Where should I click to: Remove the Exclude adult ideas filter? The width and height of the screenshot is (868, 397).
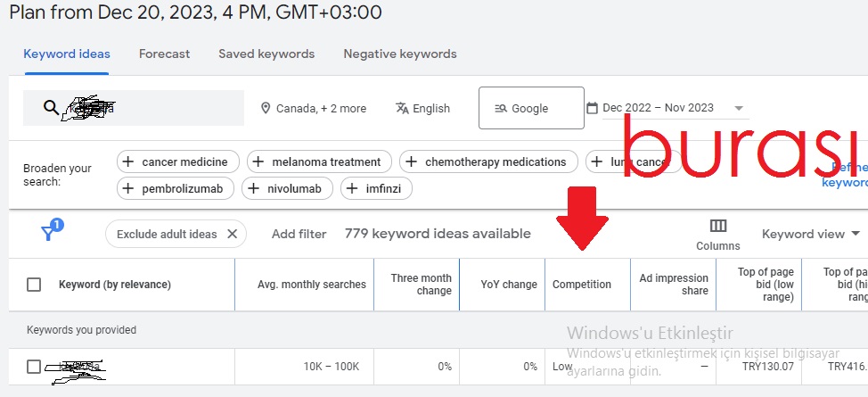pyautogui.click(x=233, y=234)
